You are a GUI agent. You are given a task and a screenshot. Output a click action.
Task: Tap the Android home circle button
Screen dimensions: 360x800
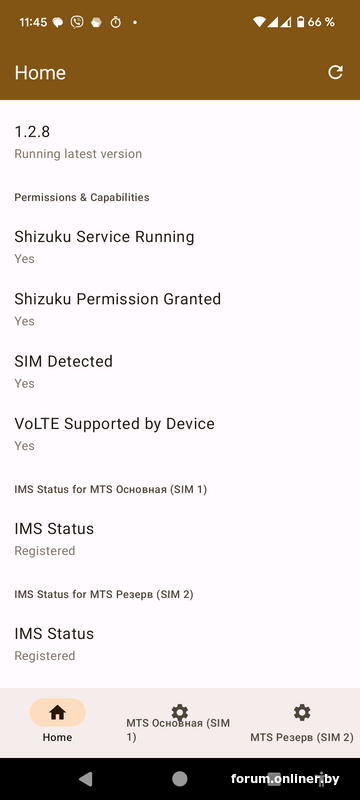click(x=179, y=779)
